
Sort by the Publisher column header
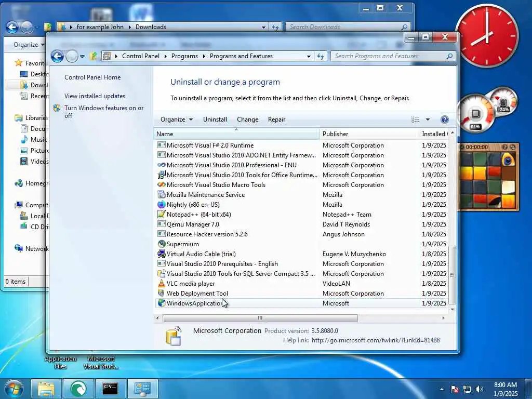pos(369,134)
